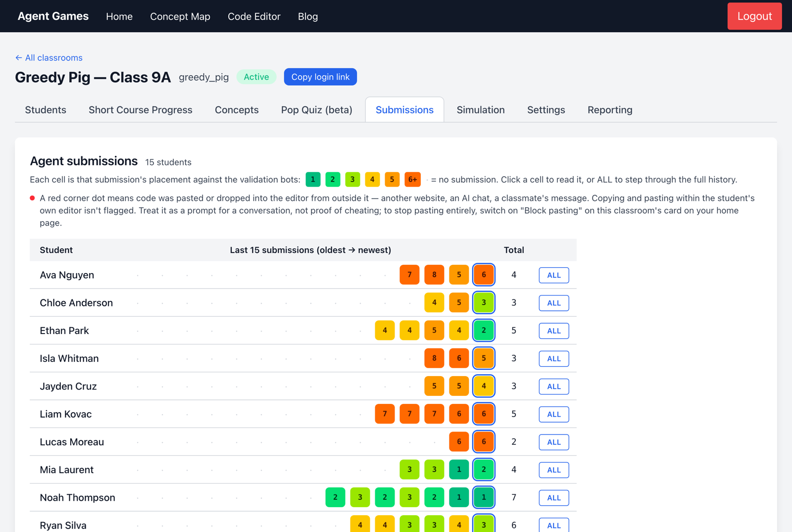Go to the Simulation tab
This screenshot has width=792, height=532.
tap(481, 110)
